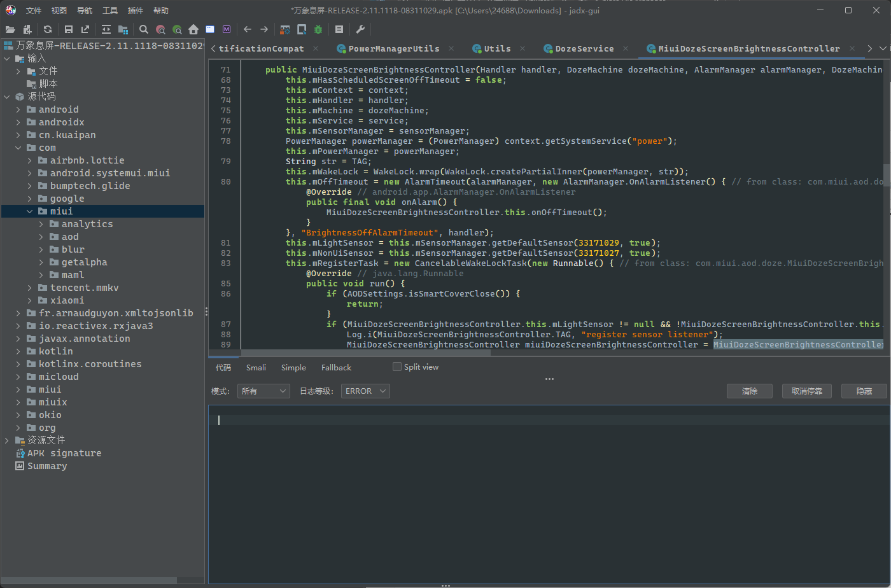Open the 模式 dropdown showing 所有
The height and width of the screenshot is (588, 891).
coord(263,391)
